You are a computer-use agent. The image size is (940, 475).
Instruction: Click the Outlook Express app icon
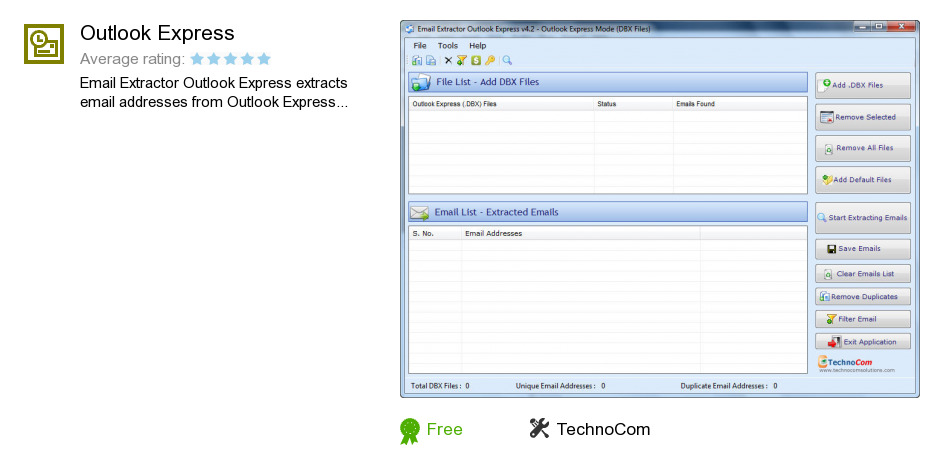tap(44, 44)
